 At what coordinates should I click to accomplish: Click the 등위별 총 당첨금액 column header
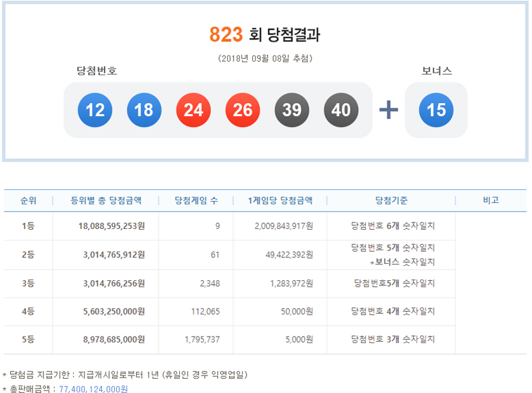pyautogui.click(x=106, y=200)
